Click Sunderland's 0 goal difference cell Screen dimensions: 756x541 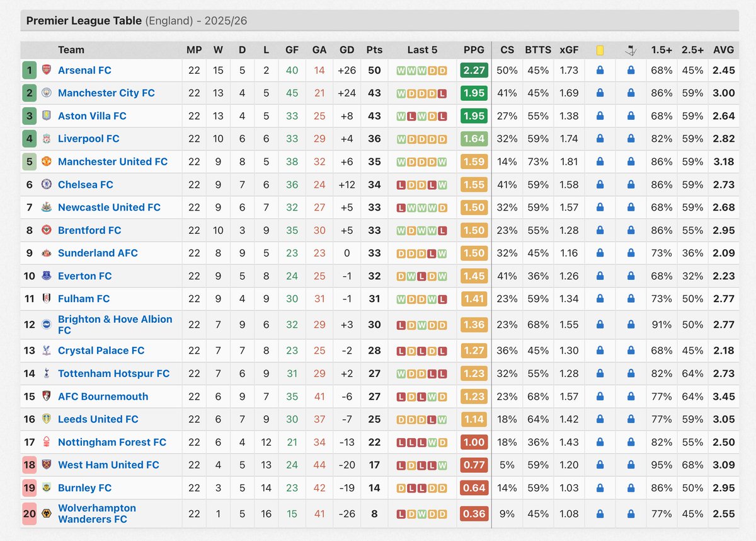point(346,253)
